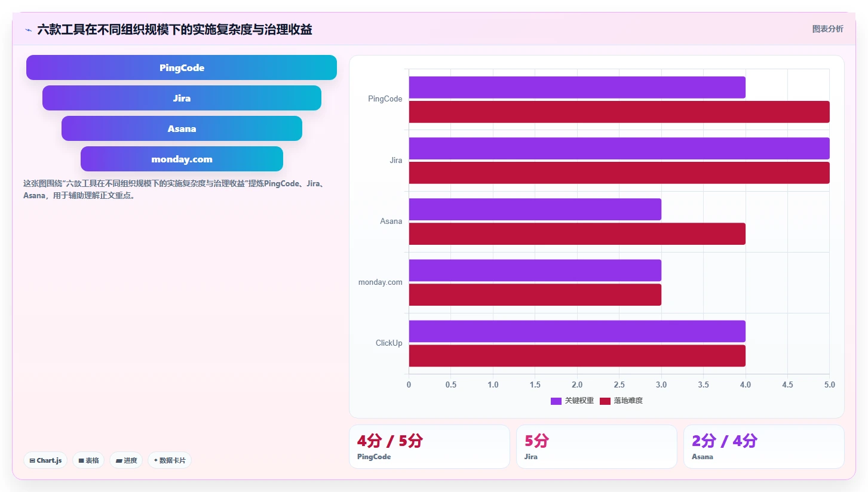Click monday.com red 落地难度 bar
Screen dimensions: 868x492
point(535,294)
